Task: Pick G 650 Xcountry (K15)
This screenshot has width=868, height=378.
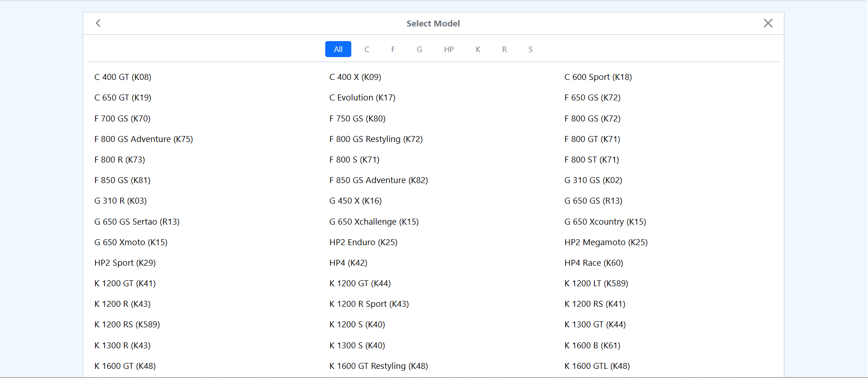Action: pos(605,222)
